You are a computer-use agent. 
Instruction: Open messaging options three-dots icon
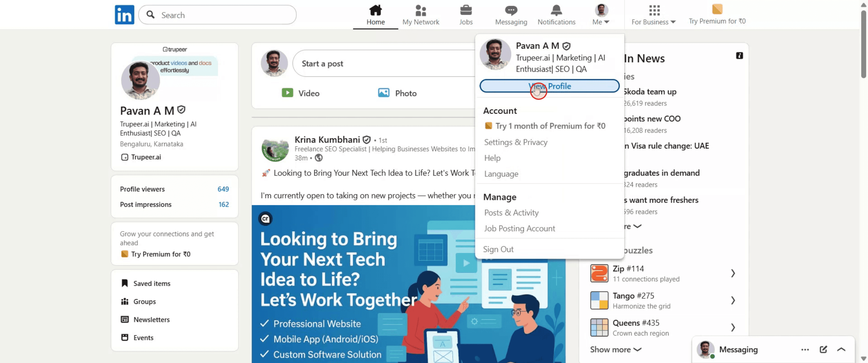805,349
